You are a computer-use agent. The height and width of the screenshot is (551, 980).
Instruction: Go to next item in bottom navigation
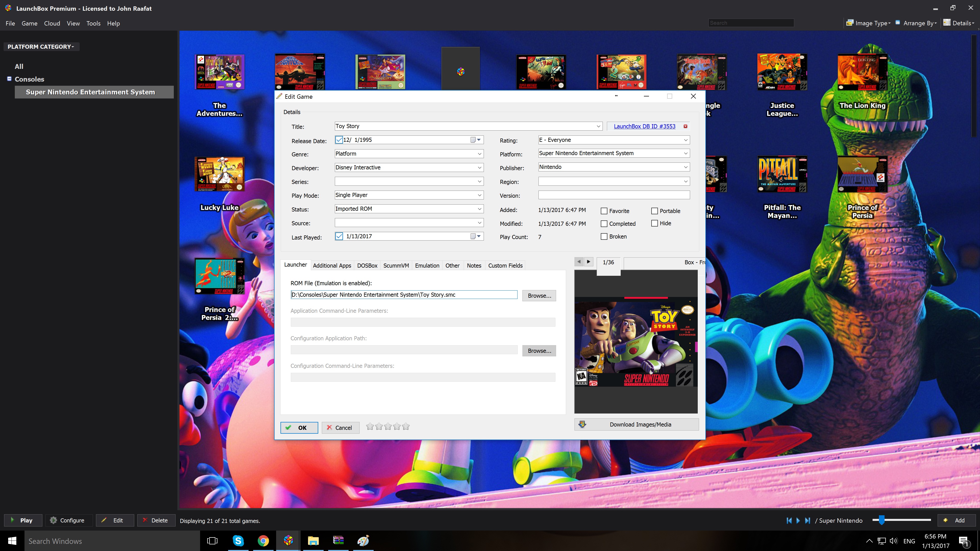(x=798, y=521)
